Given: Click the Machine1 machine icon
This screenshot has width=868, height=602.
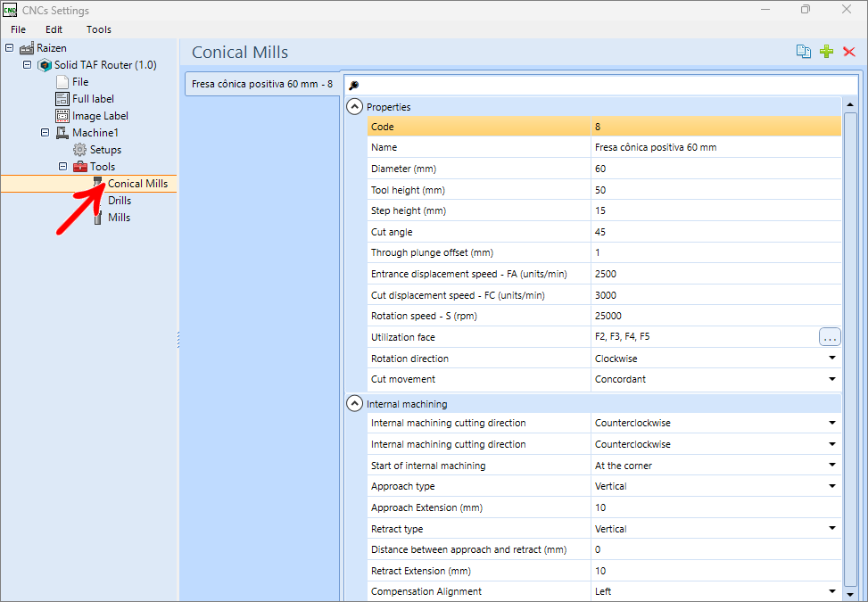Looking at the screenshot, I should pyautogui.click(x=62, y=133).
